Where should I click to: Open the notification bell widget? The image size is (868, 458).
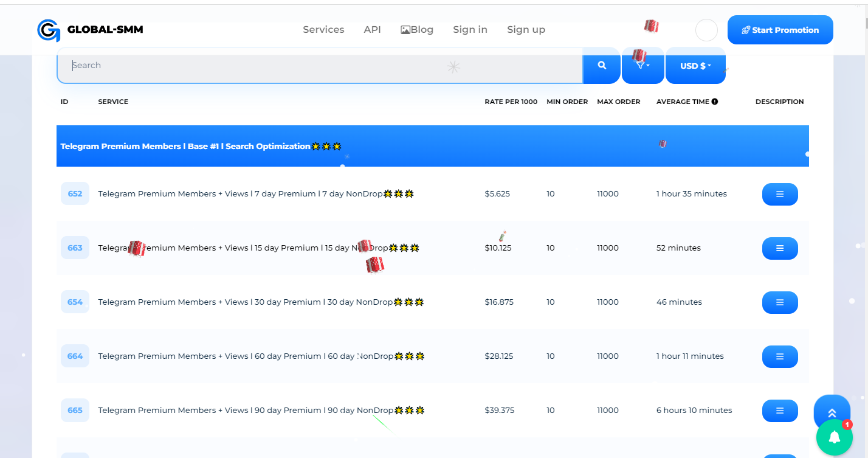click(835, 437)
